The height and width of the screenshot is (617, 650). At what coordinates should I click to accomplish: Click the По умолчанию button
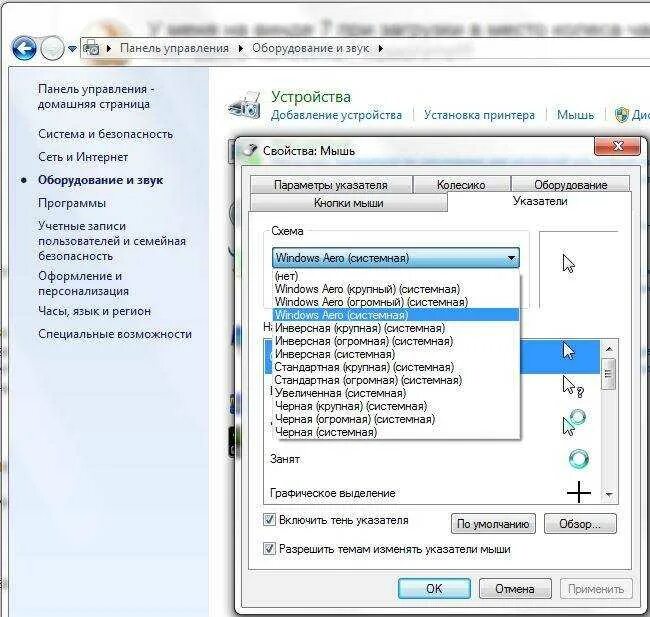[x=493, y=524]
